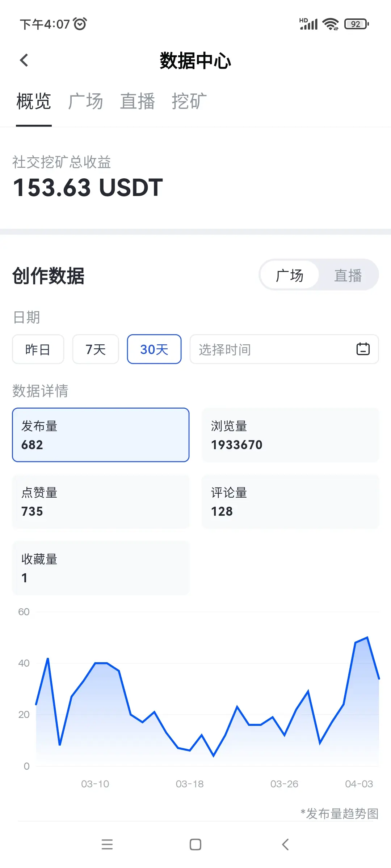Select the 浏览量 metric card
Screen dimensions: 391x868
[290, 435]
